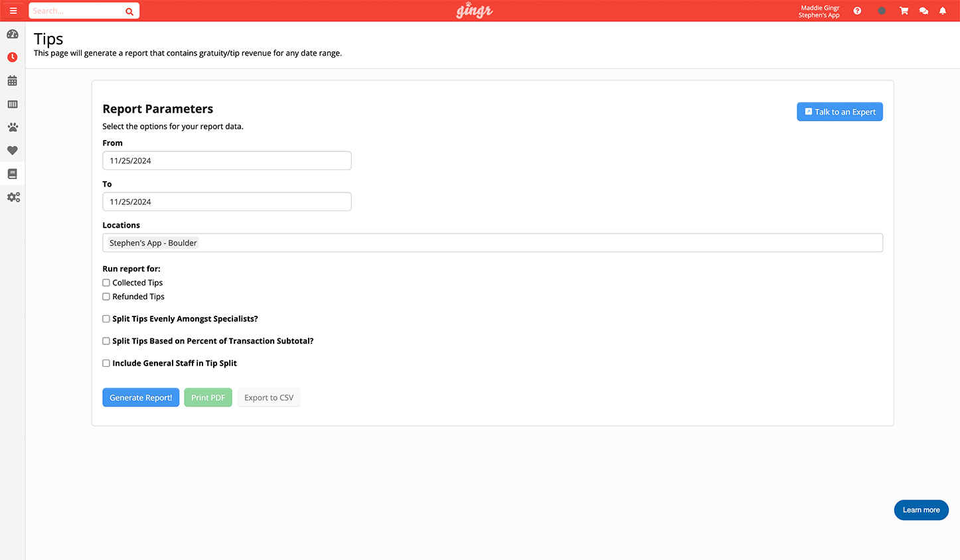The image size is (960, 560).
Task: Click the notifications bell icon
Action: coord(943,11)
